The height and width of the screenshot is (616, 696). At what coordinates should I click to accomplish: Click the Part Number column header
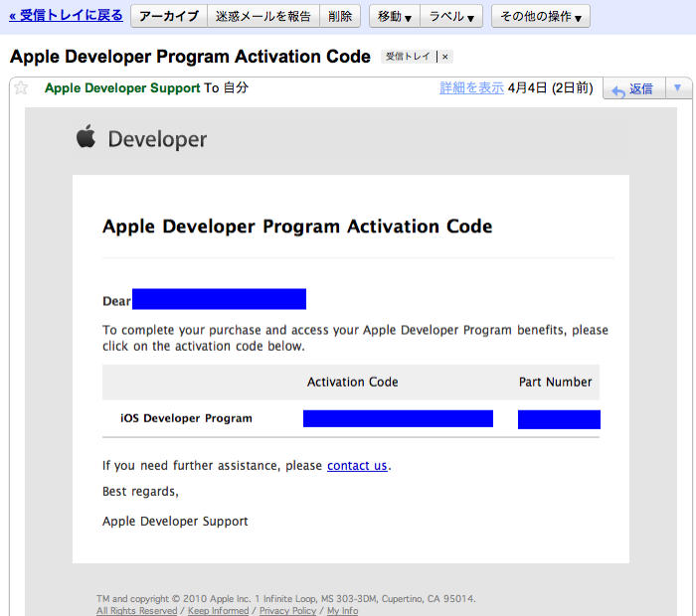pyautogui.click(x=555, y=382)
